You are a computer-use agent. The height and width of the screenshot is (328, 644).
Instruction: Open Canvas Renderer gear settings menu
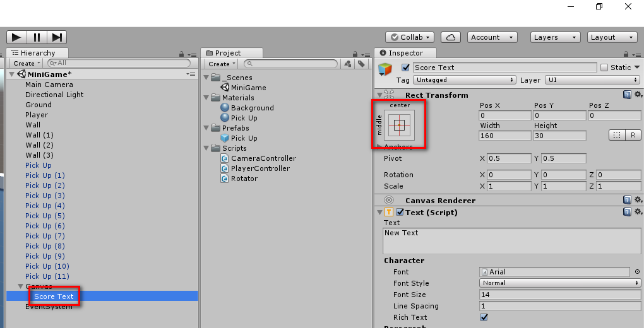638,200
